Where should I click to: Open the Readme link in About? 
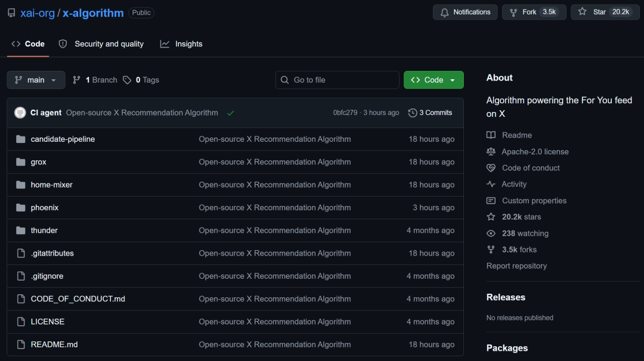516,135
